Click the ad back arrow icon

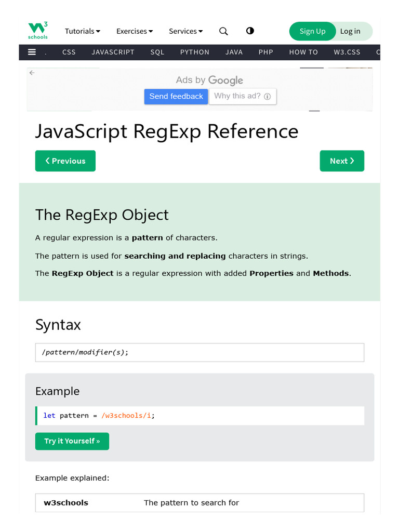pos(32,73)
